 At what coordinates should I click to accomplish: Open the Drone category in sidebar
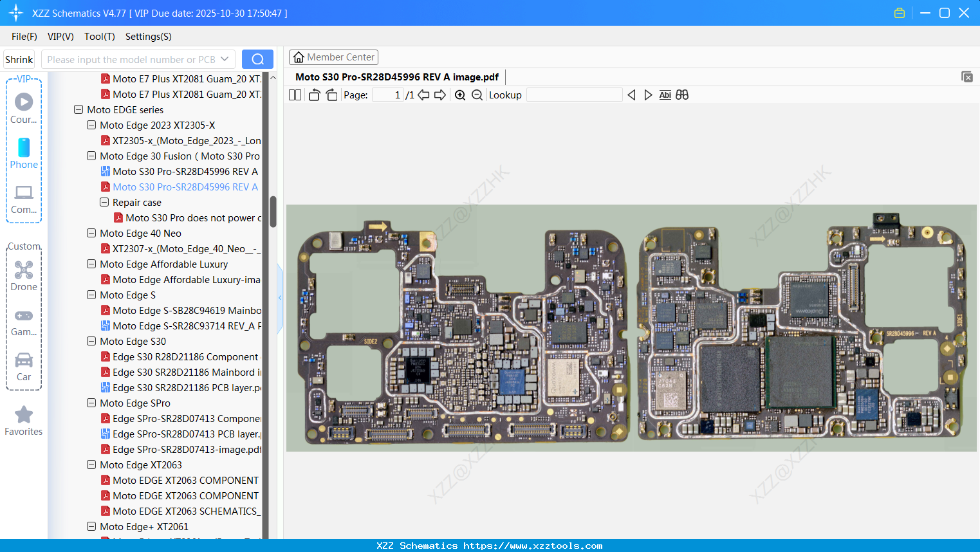pos(24,275)
